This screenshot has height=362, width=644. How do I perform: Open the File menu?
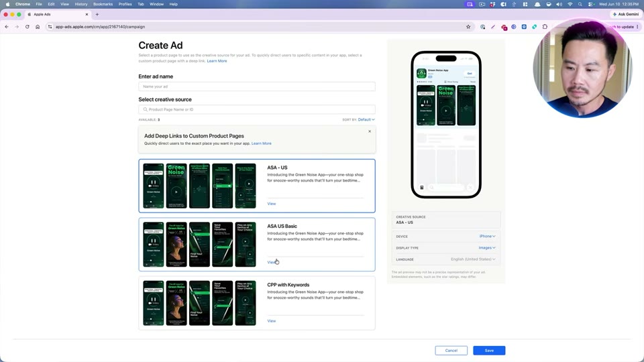point(39,4)
